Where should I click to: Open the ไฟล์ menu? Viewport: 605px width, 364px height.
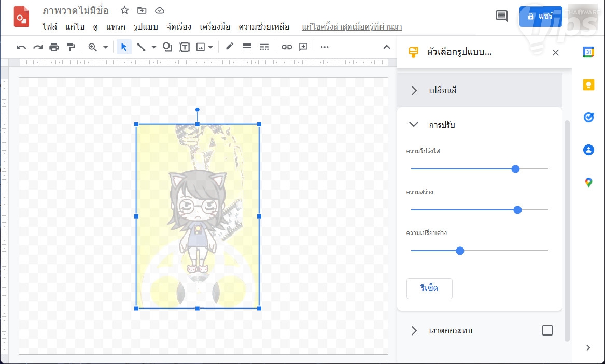pyautogui.click(x=50, y=27)
